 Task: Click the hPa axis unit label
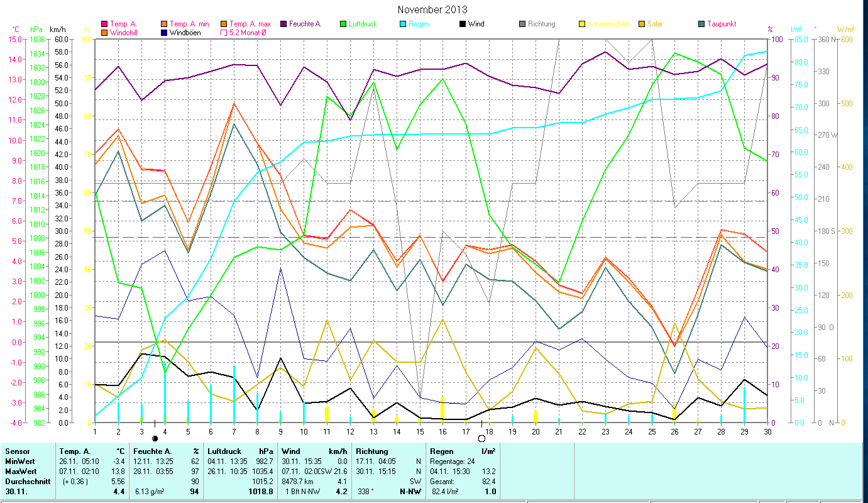36,29
